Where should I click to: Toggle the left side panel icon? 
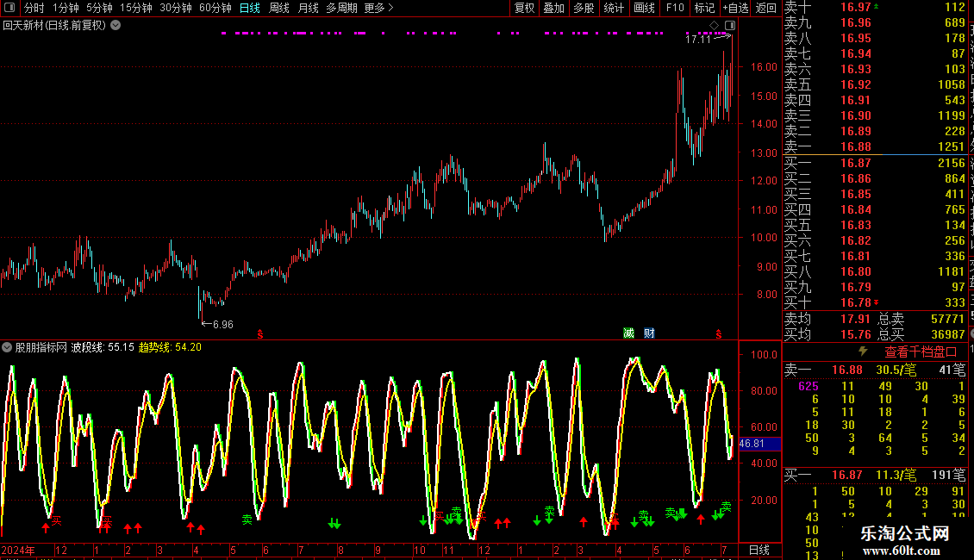(x=9, y=8)
